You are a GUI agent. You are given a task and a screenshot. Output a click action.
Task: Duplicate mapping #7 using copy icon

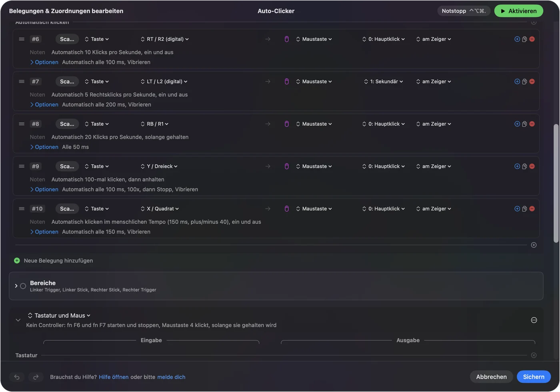click(524, 82)
